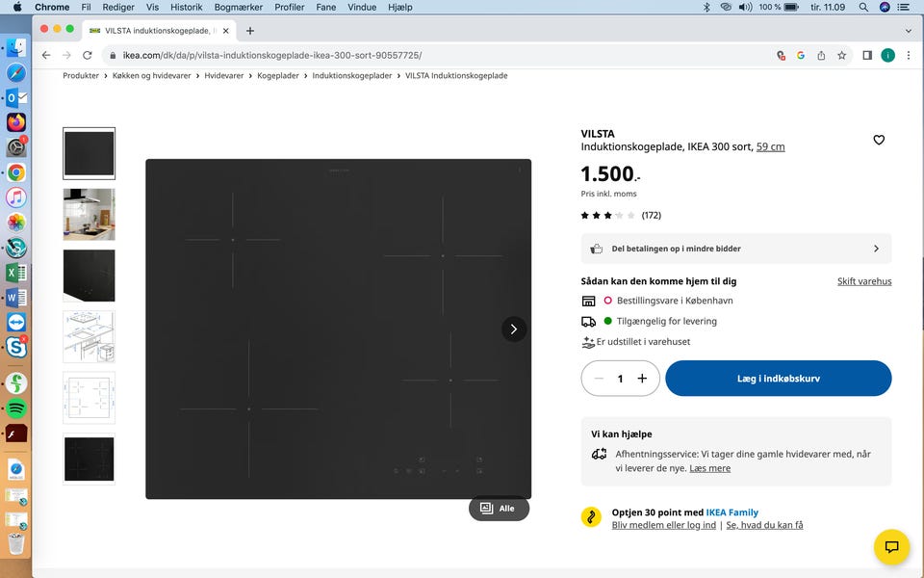Reload the page in Chrome
This screenshot has width=924, height=578.
pos(88,56)
